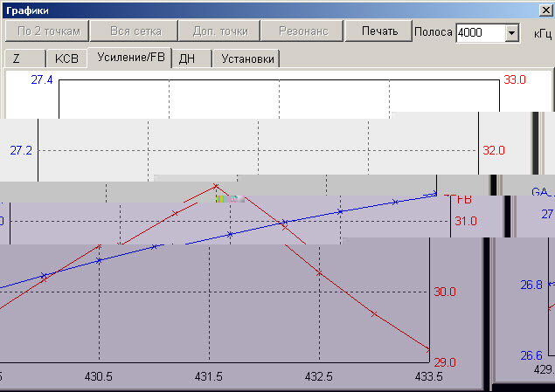Click the red 33.0 axis label
Viewport: 555px width, 392px height.
[x=515, y=80]
